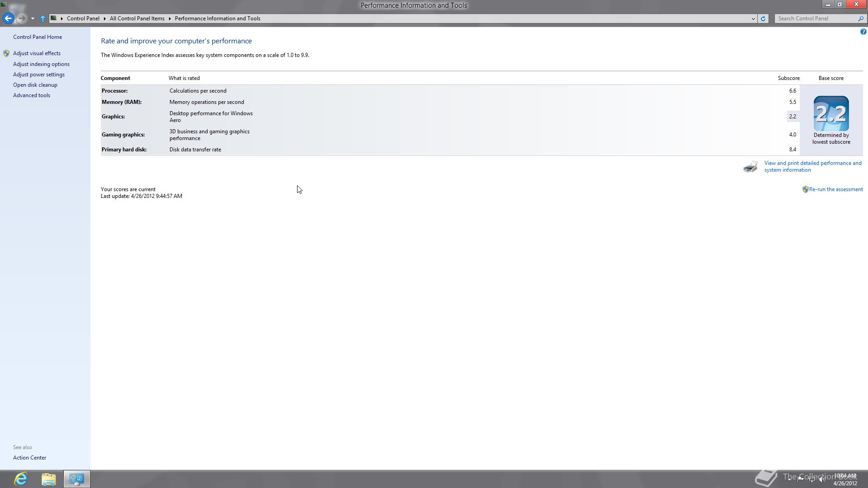The height and width of the screenshot is (488, 868).
Task: Click the Back navigation arrow
Action: tap(8, 19)
